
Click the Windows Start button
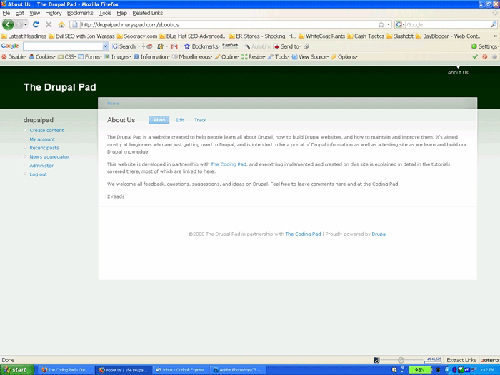17,370
